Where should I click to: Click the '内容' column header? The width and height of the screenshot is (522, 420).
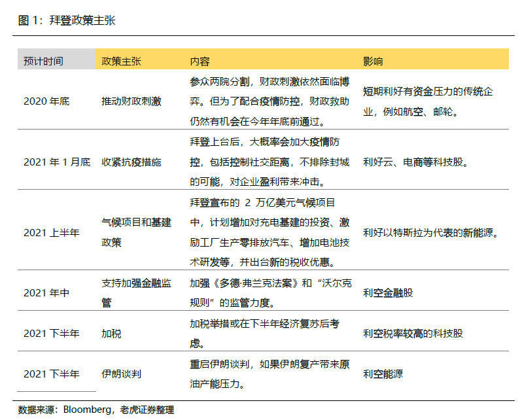point(200,61)
